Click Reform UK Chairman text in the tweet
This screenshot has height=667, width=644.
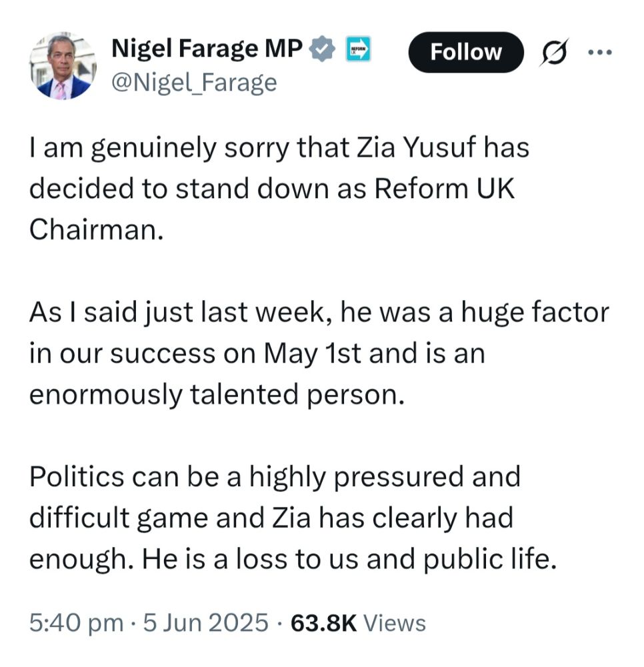272,209
